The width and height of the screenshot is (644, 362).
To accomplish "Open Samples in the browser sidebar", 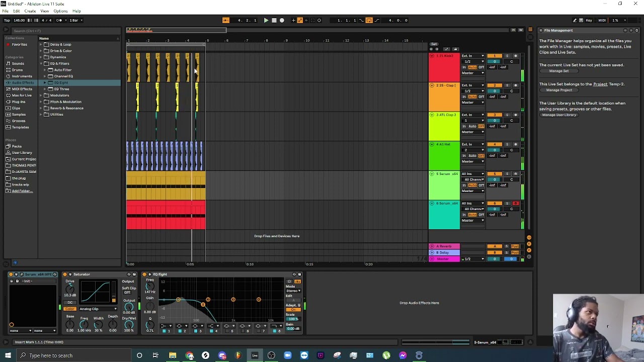I will coord(19,114).
